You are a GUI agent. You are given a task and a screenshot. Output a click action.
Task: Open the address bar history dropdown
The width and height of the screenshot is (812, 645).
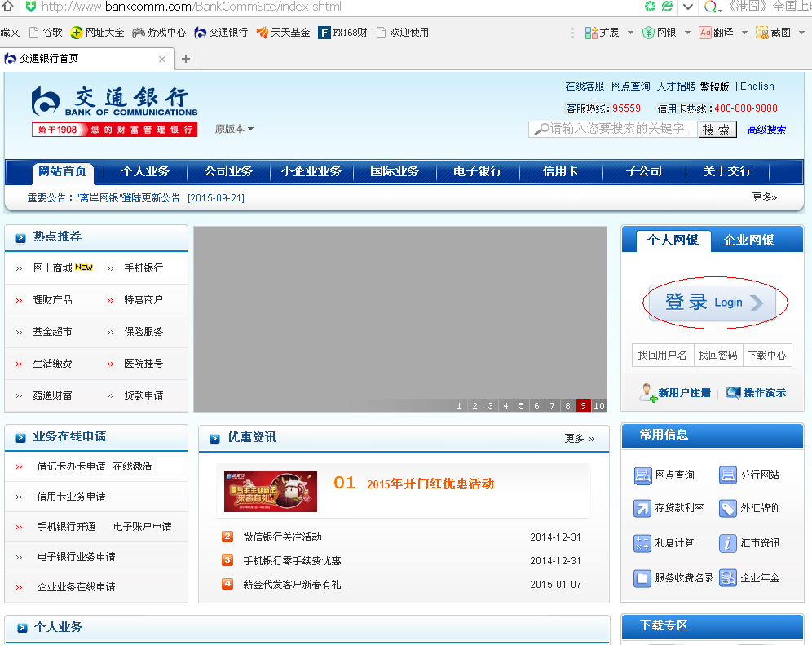coord(688,7)
